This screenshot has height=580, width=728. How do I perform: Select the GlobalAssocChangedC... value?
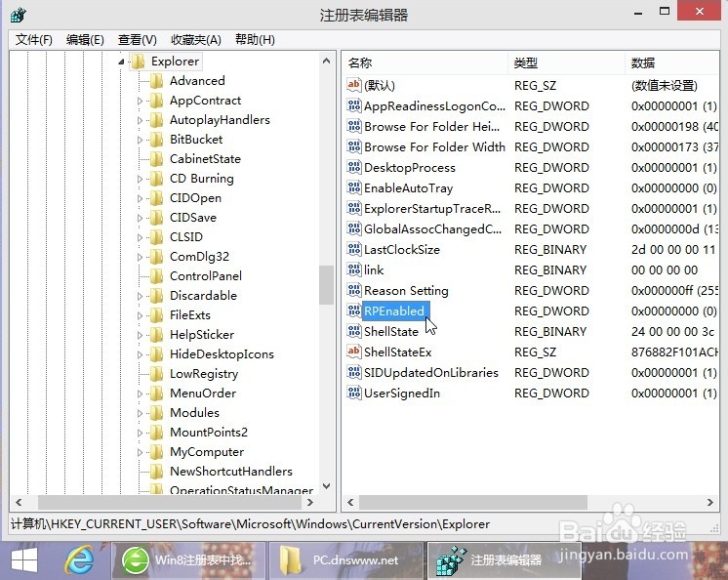(x=432, y=228)
